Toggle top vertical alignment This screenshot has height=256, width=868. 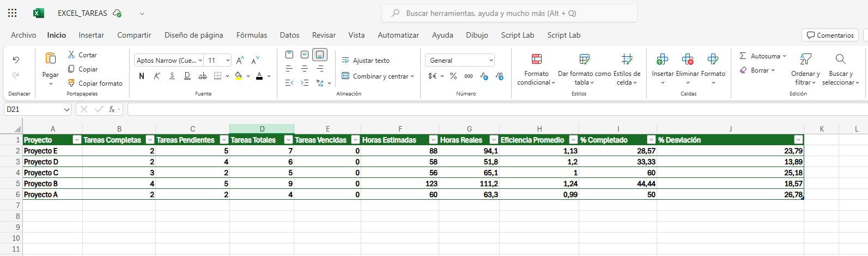(289, 55)
